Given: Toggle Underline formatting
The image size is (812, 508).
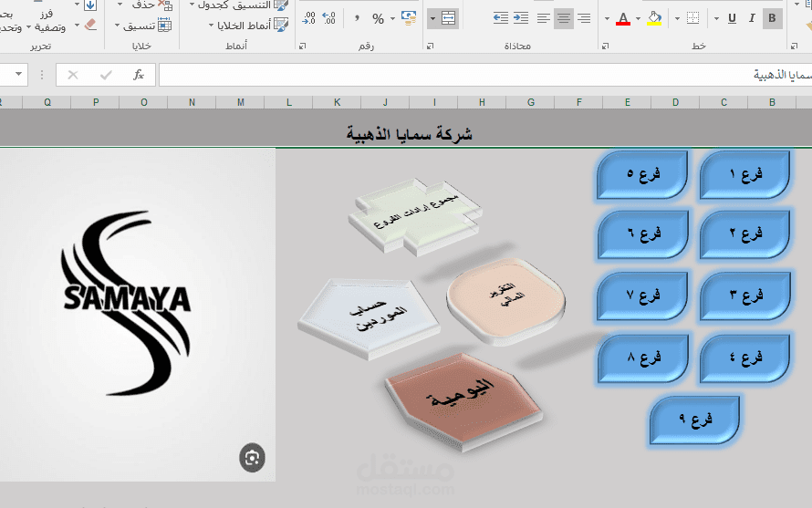Looking at the screenshot, I should click(x=732, y=18).
